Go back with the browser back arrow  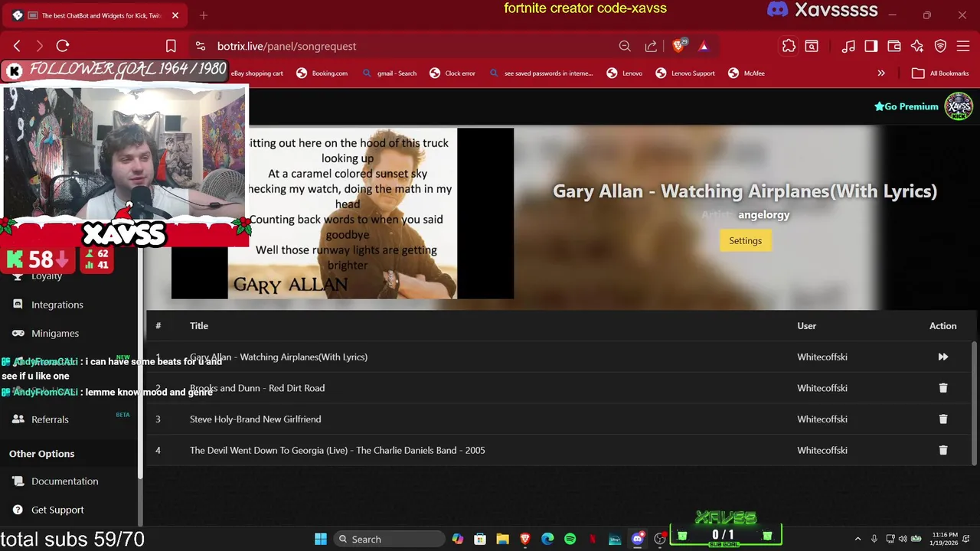click(x=17, y=46)
